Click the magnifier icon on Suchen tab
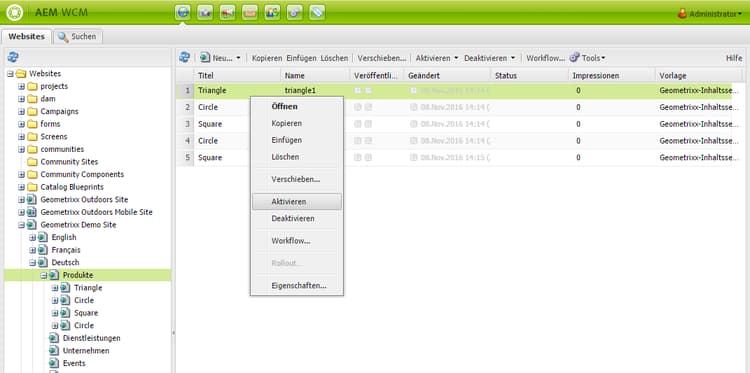This screenshot has height=373, width=750. pos(63,37)
